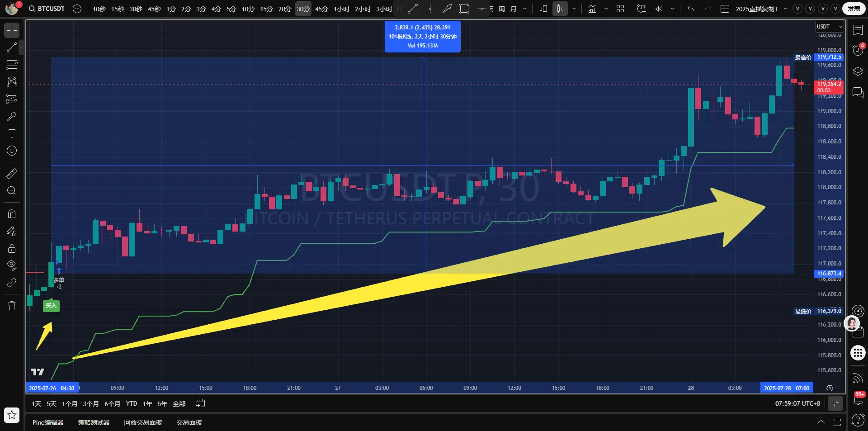The image size is (868, 431).
Task: Set the range to 全部
Action: point(179,404)
